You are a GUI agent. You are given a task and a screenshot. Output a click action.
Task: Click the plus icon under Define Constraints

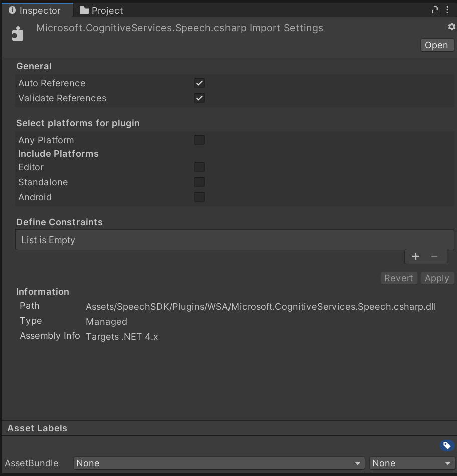416,256
